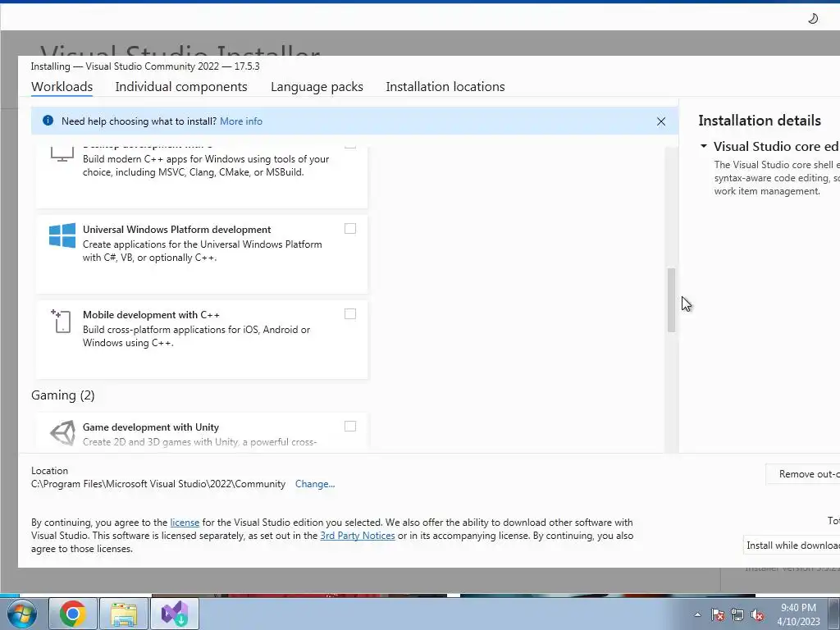Click the info icon in the help banner
This screenshot has height=630, width=840.
(48, 121)
